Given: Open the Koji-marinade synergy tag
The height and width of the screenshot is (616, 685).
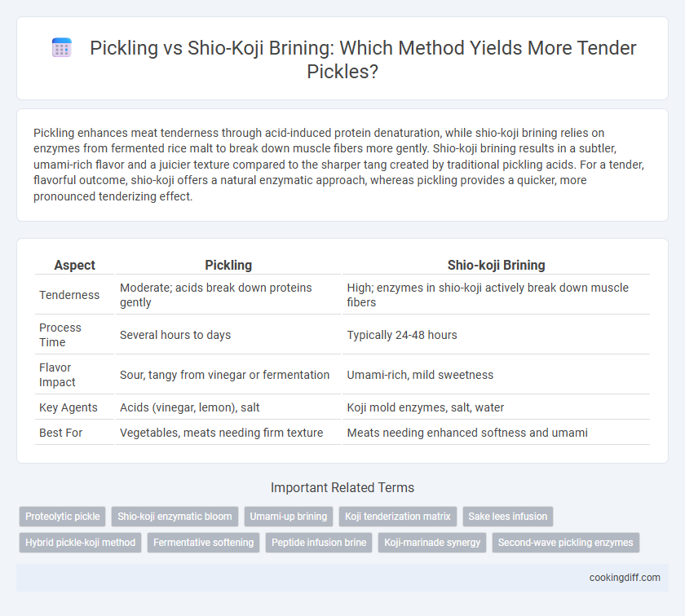Looking at the screenshot, I should tap(432, 543).
